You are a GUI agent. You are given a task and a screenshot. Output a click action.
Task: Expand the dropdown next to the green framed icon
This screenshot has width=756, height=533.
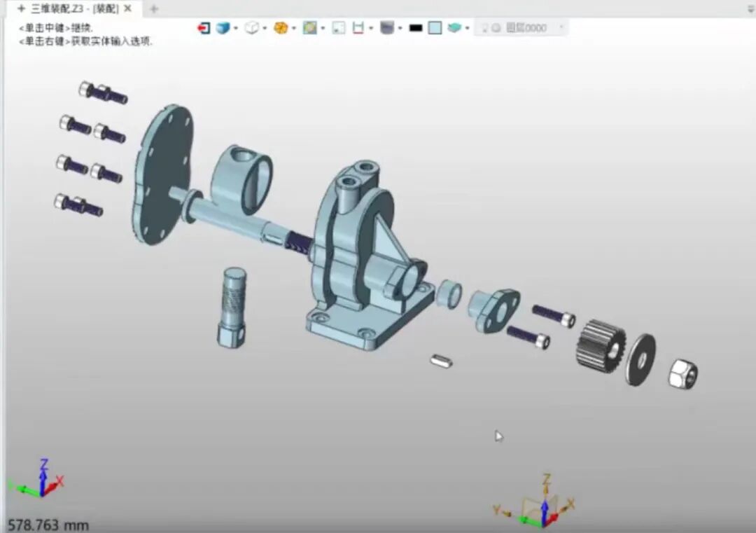click(x=323, y=28)
